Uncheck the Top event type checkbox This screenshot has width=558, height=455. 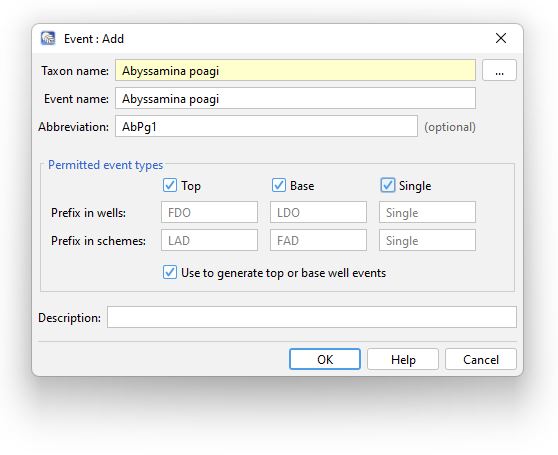point(170,185)
